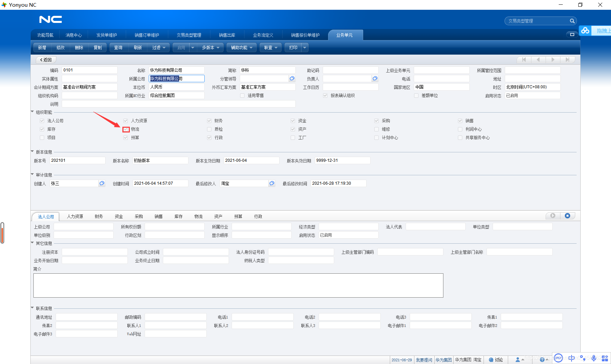
Task: Go to the previous record arrow
Action: click(x=538, y=60)
